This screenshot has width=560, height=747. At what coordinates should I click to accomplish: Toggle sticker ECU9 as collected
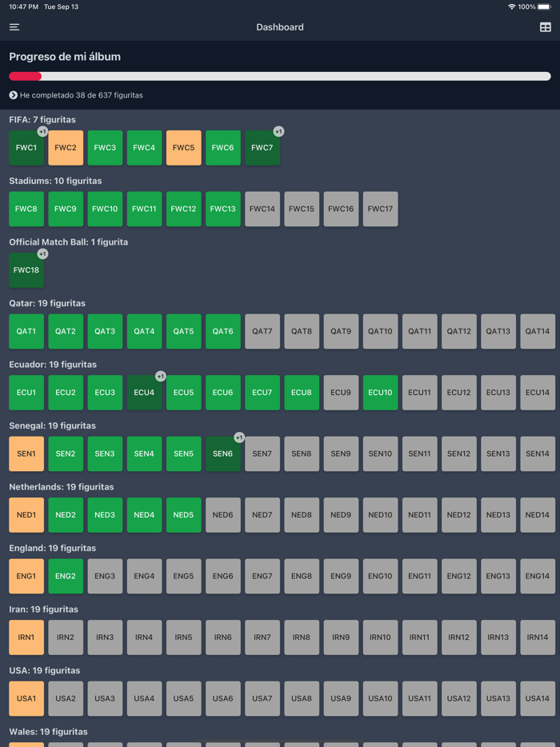coord(341,393)
